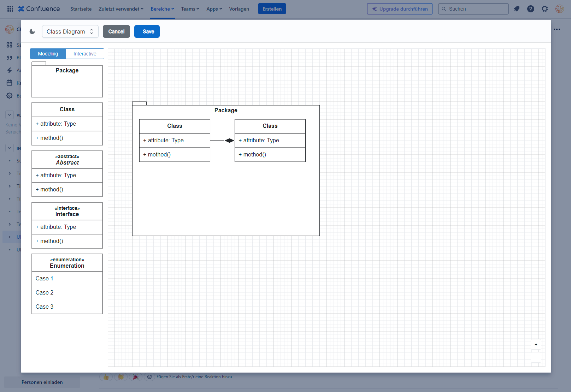This screenshot has width=571, height=392.
Task: Click the Confluence logo
Action: coord(39,9)
